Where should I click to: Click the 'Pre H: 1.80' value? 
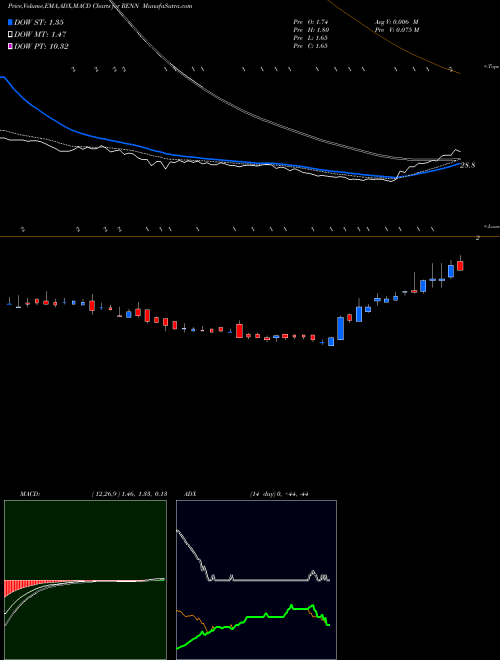(x=311, y=29)
